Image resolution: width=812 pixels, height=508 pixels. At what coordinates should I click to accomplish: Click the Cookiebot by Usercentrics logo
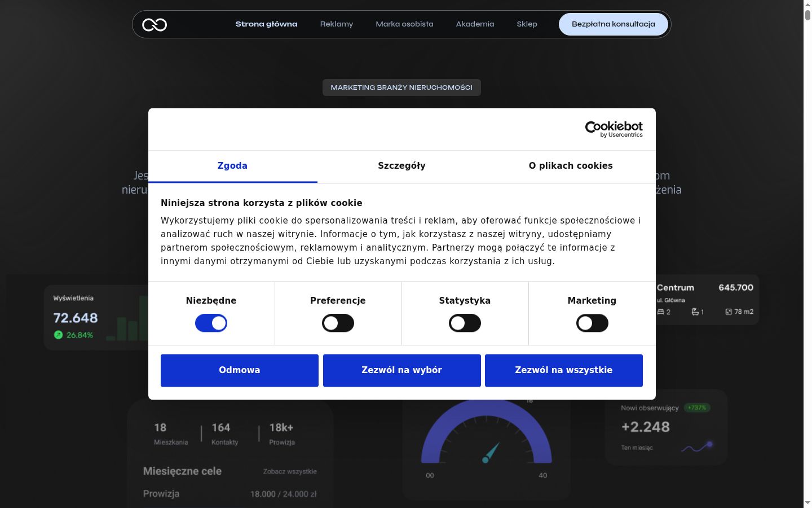614,129
